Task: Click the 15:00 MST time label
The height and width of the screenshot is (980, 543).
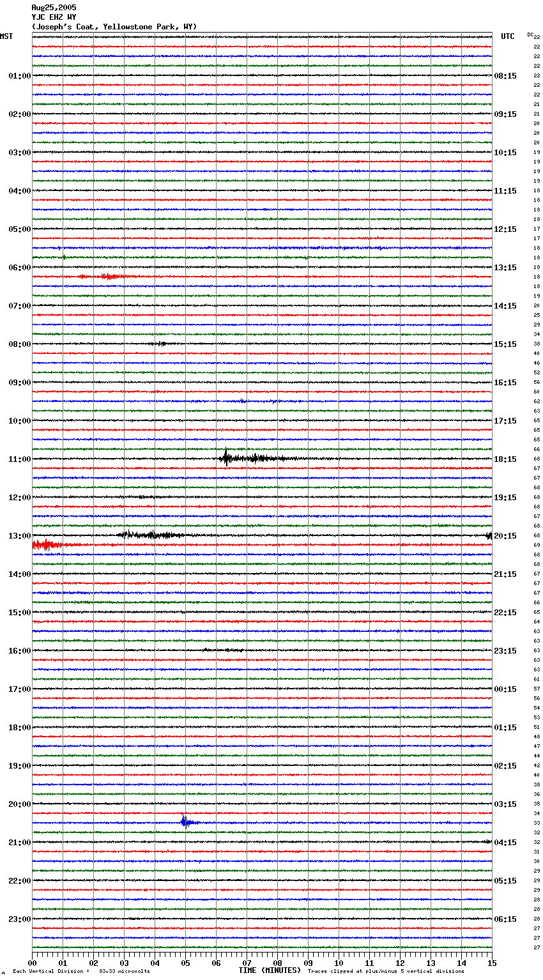Action: [20, 613]
